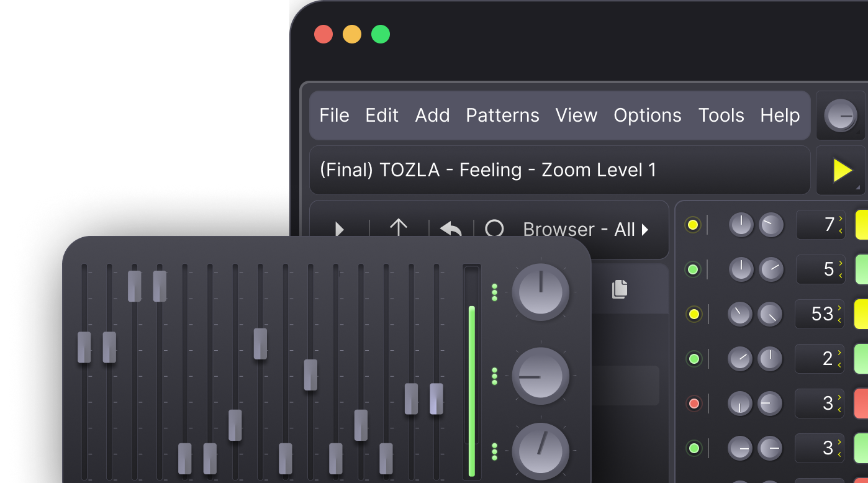868x483 pixels.
Task: Click the copy documents icon
Action: point(619,289)
